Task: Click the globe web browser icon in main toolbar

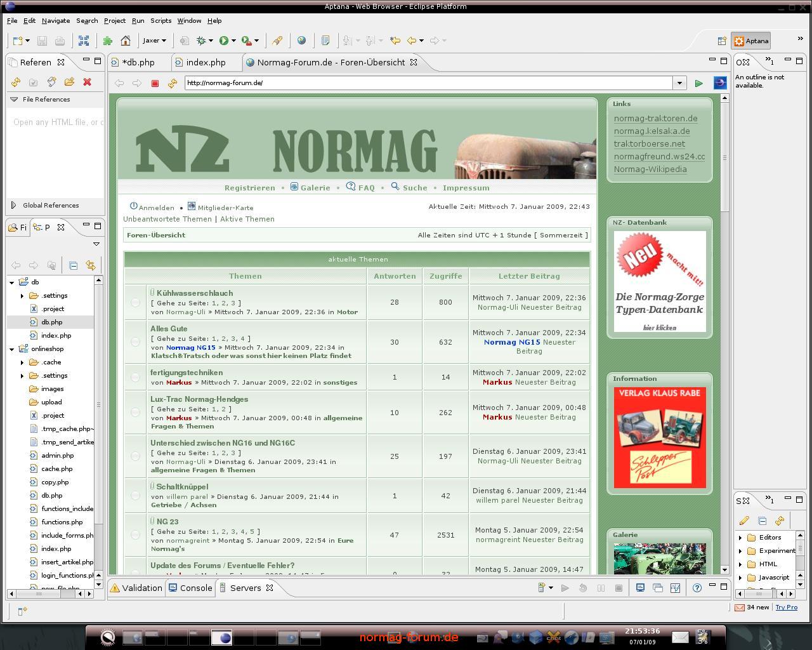Action: [x=301, y=41]
